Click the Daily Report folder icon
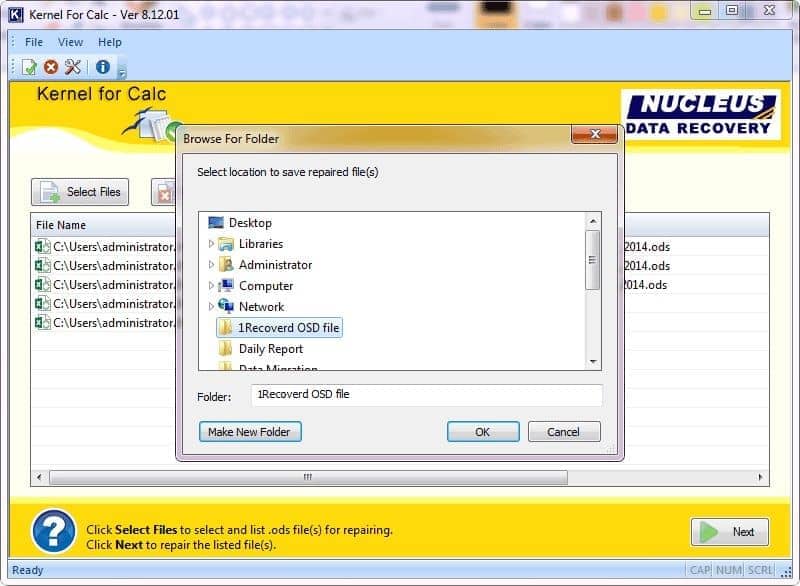This screenshot has height=586, width=800. [x=225, y=349]
